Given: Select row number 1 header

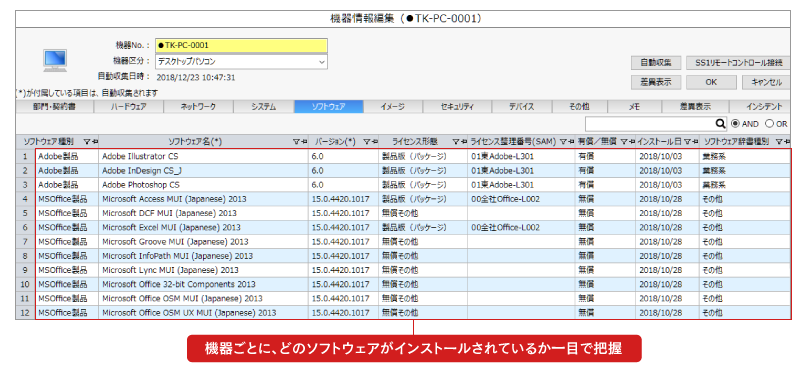Looking at the screenshot, I should click(x=25, y=155).
